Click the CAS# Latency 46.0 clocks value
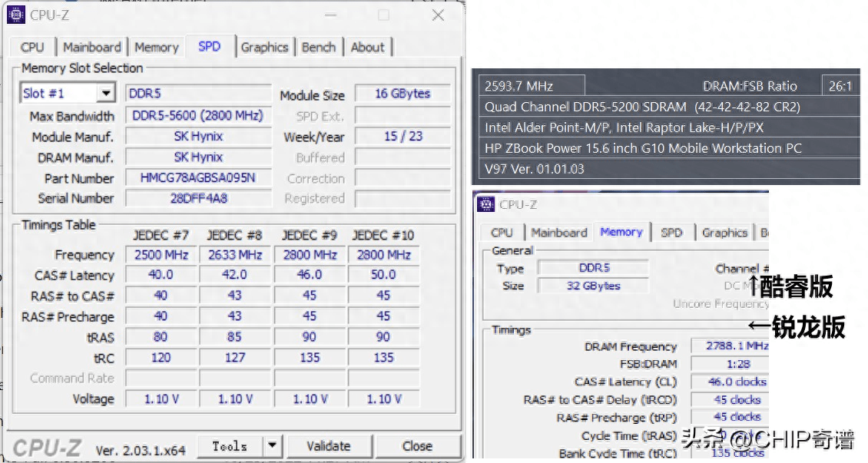 (731, 382)
